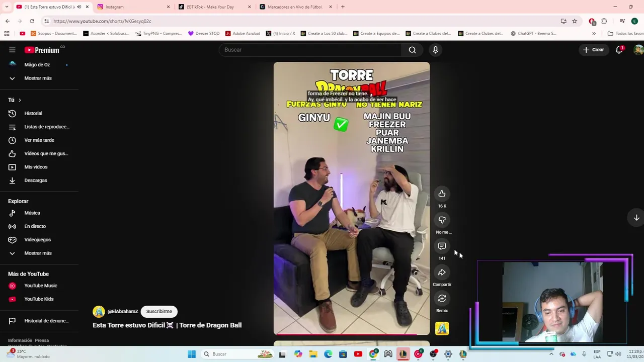Viewport: 644px width, 362px height.
Task: Show hidden system tray icons
Action: (551, 354)
